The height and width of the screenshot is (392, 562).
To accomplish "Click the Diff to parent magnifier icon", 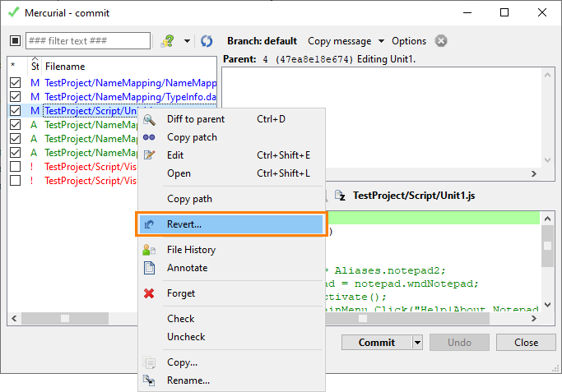I will click(149, 119).
